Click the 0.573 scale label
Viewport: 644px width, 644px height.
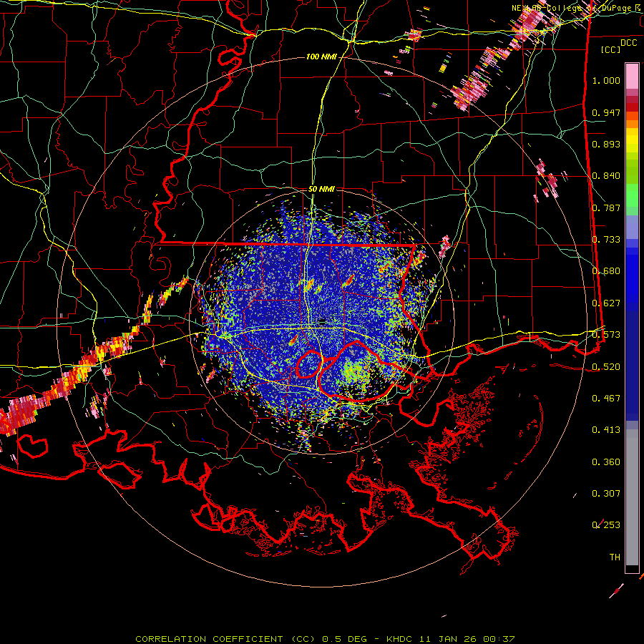click(606, 335)
